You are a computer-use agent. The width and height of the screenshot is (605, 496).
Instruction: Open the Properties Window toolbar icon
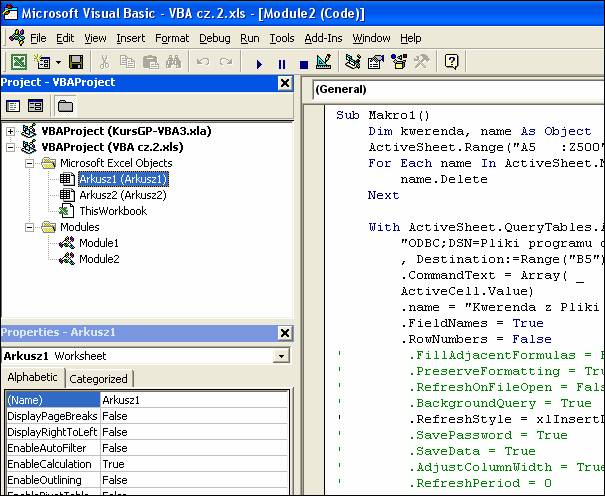point(375,62)
